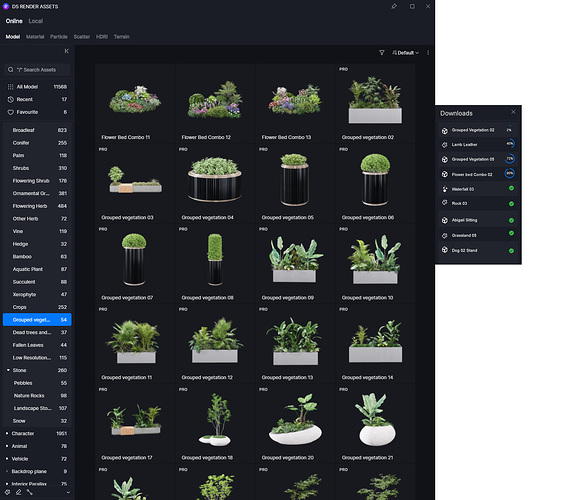Click the material tag icon in bottom toolbar
This screenshot has height=500, width=562.
[x=8, y=492]
